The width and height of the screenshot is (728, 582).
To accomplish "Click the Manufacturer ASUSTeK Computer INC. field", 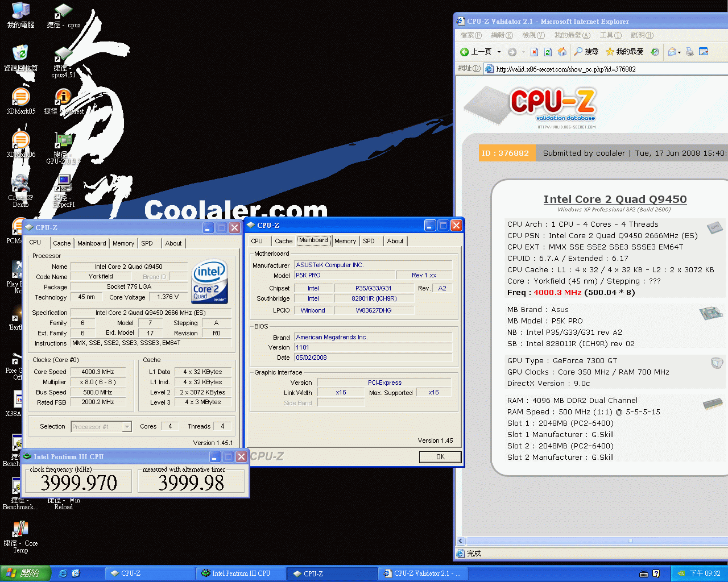I will [373, 265].
